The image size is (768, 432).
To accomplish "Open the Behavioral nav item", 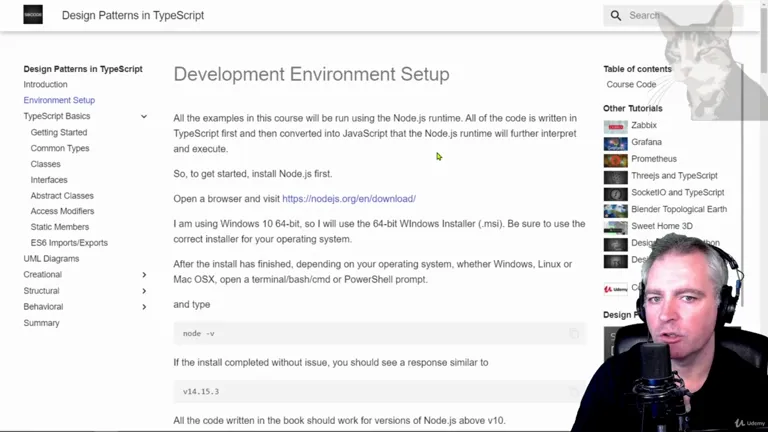I will point(43,307).
